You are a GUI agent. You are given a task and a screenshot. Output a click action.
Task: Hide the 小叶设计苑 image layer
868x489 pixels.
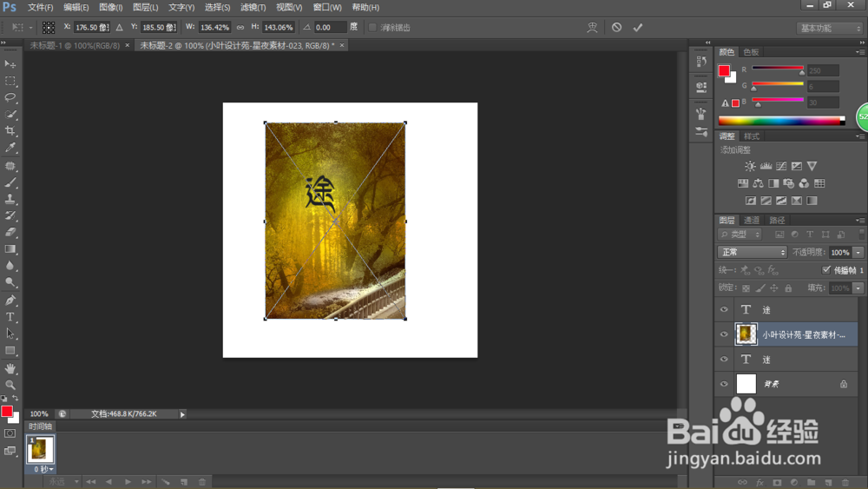point(724,334)
